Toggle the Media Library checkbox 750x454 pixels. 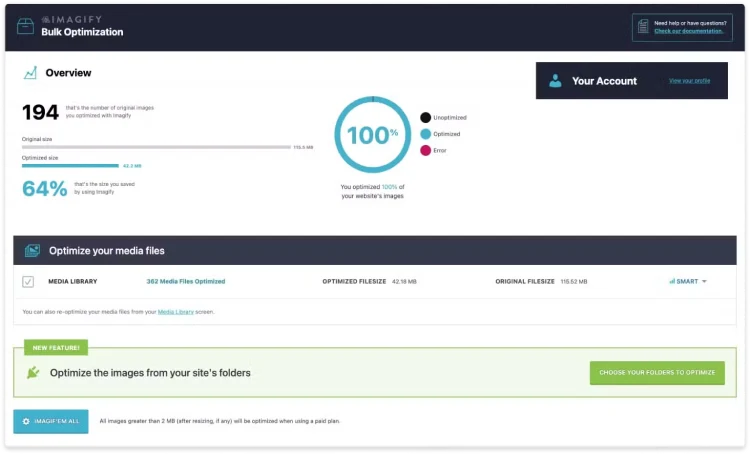tap(28, 282)
